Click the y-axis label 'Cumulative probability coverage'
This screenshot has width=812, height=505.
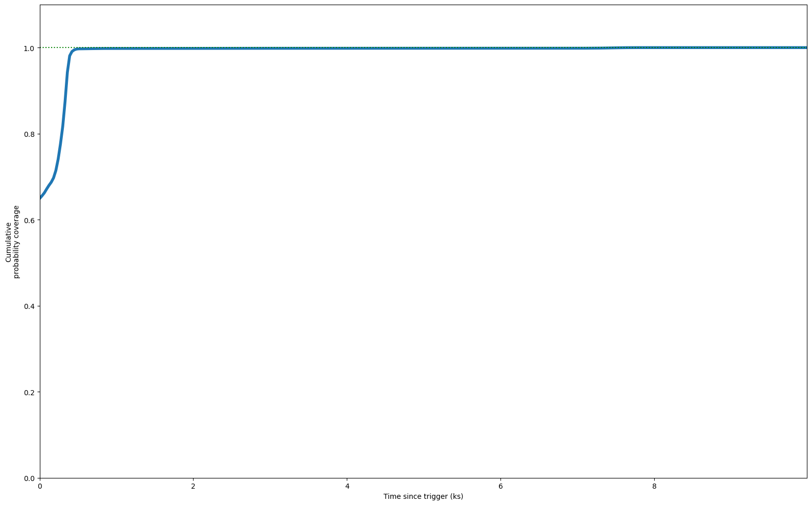pos(12,242)
